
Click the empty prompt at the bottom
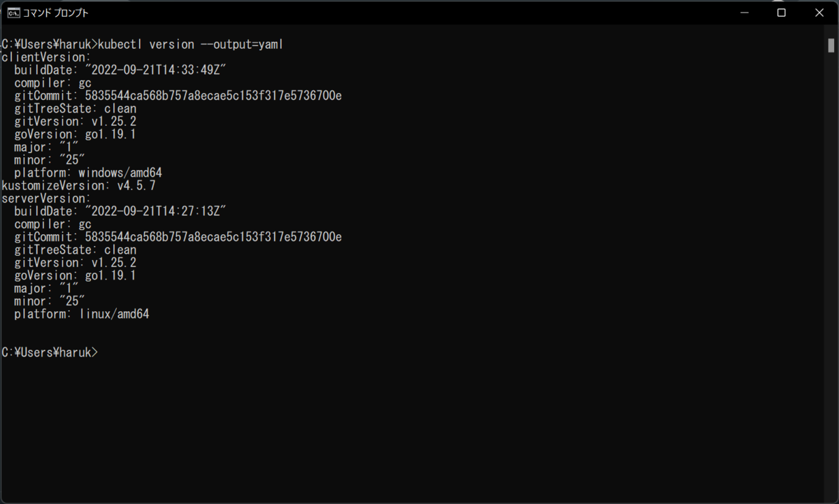[x=50, y=353]
